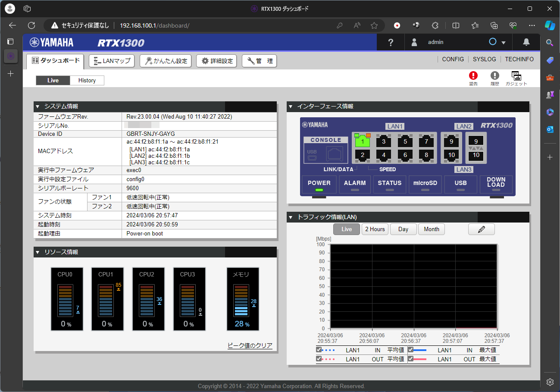This screenshot has height=392, width=560.
Task: Collapse the インターフェース情報 panel
Action: click(291, 106)
